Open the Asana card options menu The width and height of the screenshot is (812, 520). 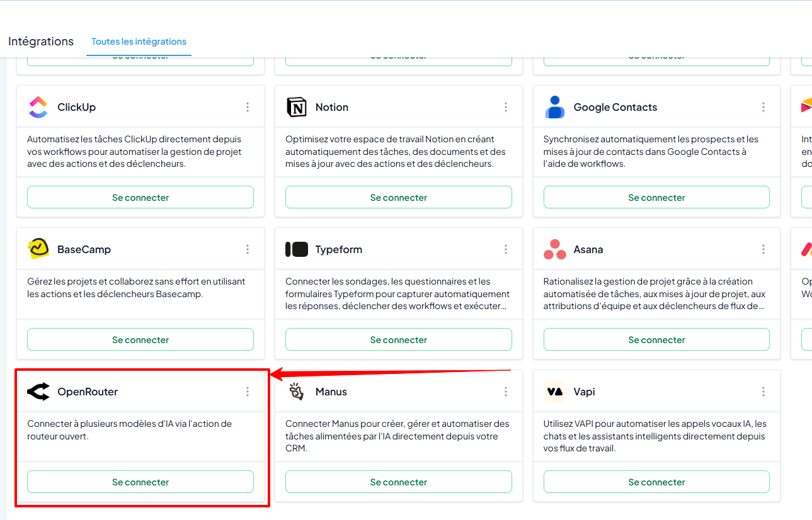(x=763, y=249)
